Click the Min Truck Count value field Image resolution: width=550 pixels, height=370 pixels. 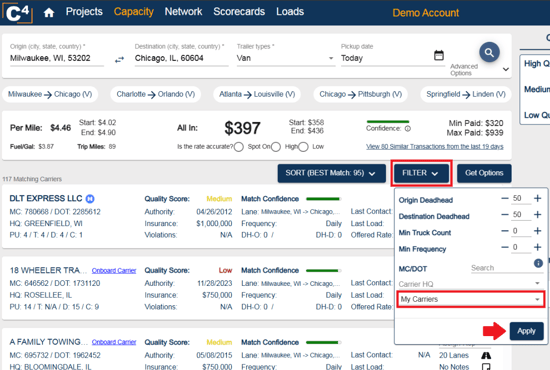(521, 231)
